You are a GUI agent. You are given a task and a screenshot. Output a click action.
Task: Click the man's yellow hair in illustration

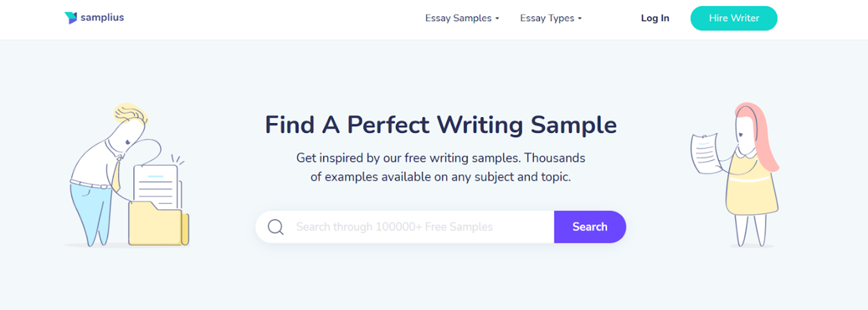[130, 112]
